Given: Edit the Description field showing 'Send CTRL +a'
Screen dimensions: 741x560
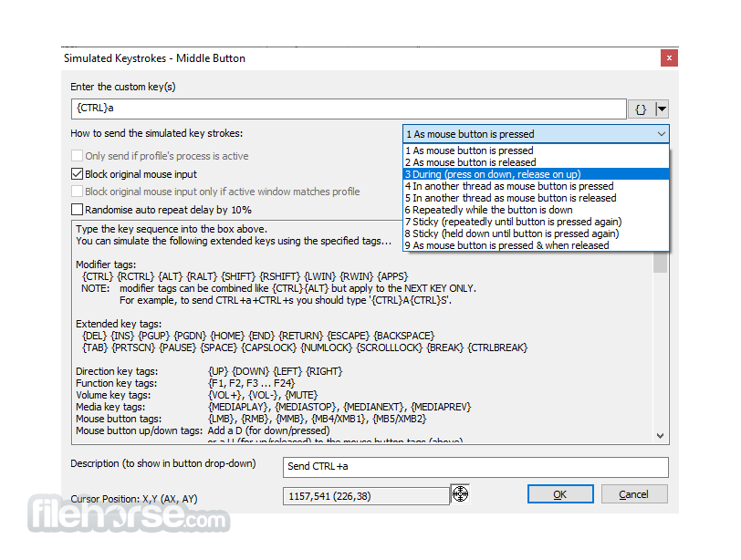Looking at the screenshot, I should pos(475,467).
